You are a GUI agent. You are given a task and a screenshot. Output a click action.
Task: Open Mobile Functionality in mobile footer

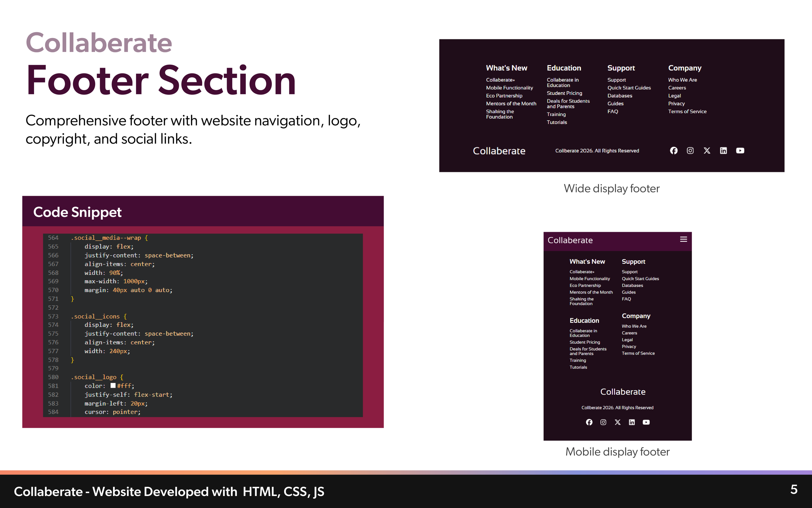590,279
